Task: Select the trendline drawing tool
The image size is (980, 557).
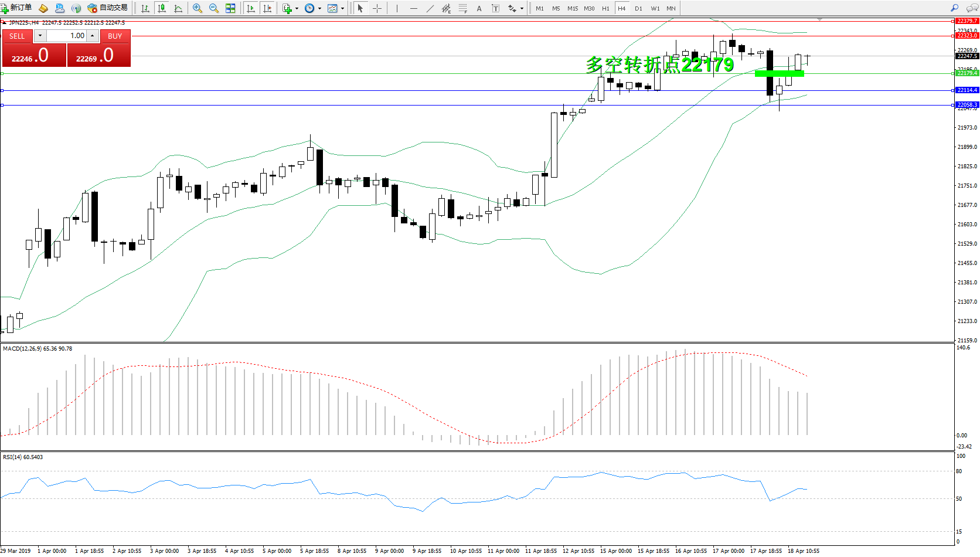Action: pos(430,8)
